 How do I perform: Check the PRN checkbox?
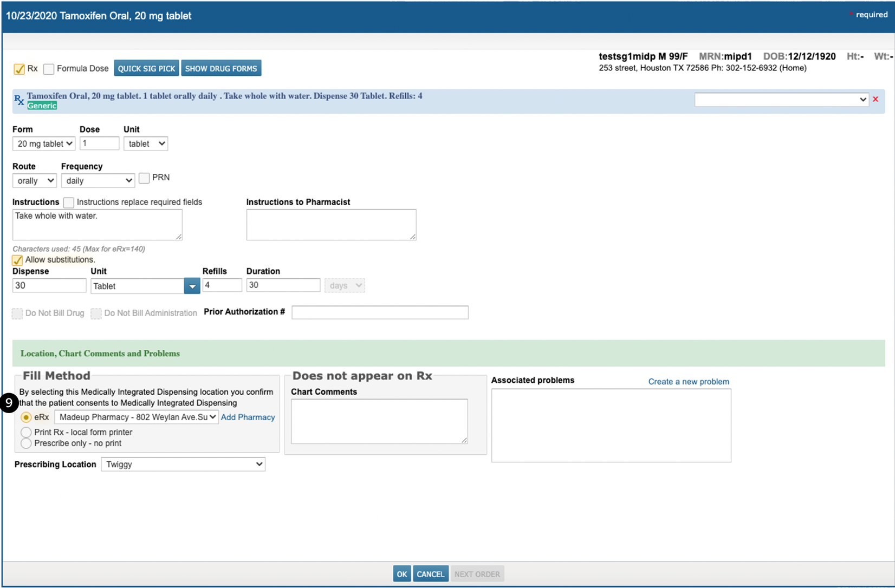tap(144, 178)
